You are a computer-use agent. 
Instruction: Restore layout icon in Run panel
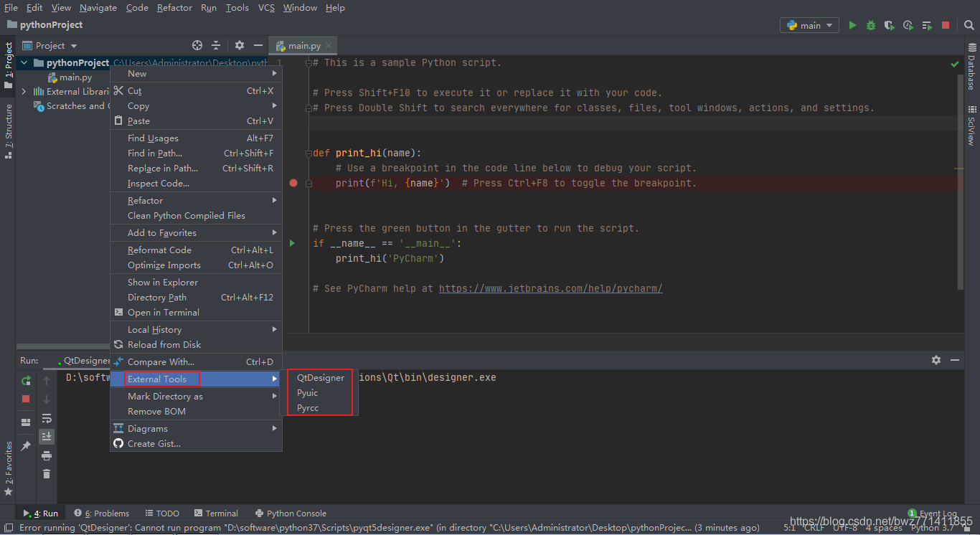click(26, 422)
